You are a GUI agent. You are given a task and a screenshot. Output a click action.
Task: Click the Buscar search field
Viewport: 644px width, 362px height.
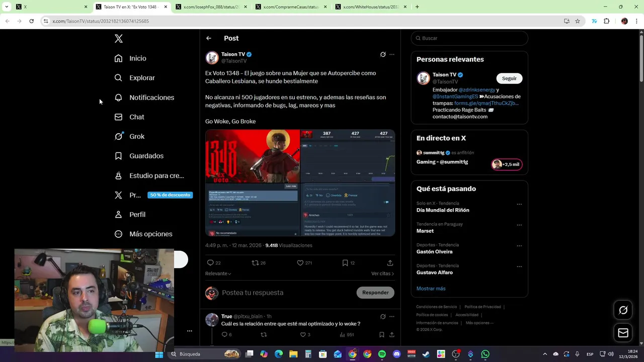tap(469, 38)
